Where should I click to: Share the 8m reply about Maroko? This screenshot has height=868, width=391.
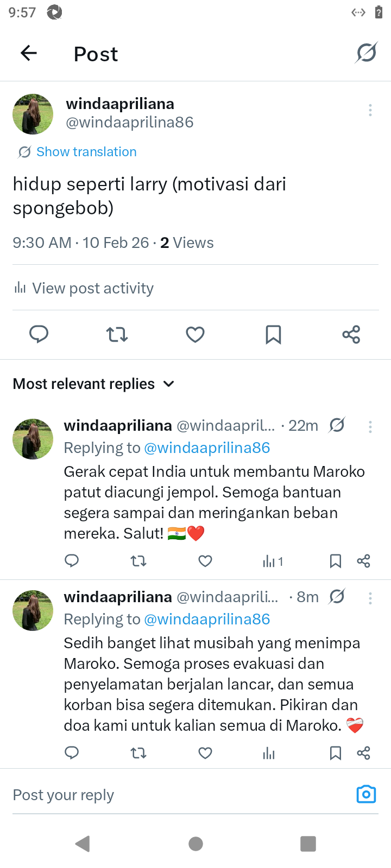(363, 753)
